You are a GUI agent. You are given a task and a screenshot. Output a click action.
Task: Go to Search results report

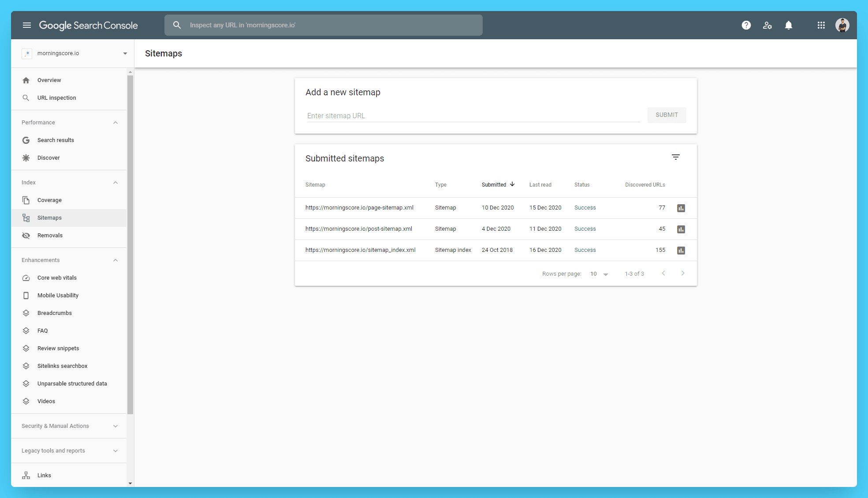click(69, 140)
